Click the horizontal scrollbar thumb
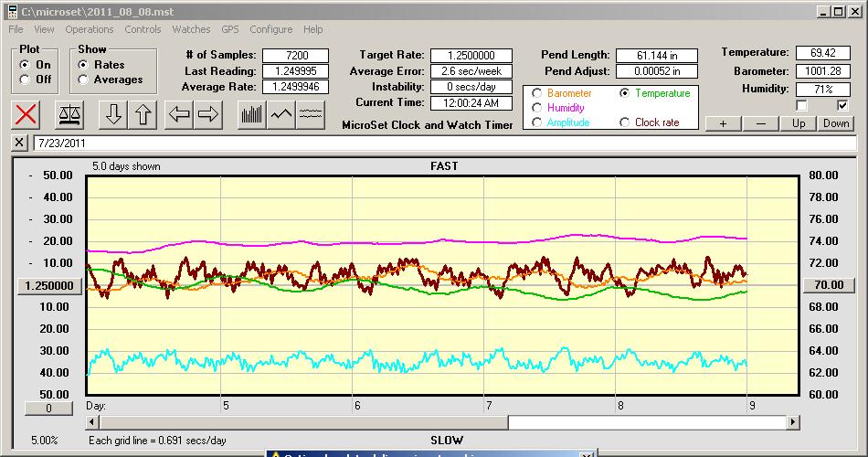Image resolution: width=868 pixels, height=457 pixels. pos(303,422)
